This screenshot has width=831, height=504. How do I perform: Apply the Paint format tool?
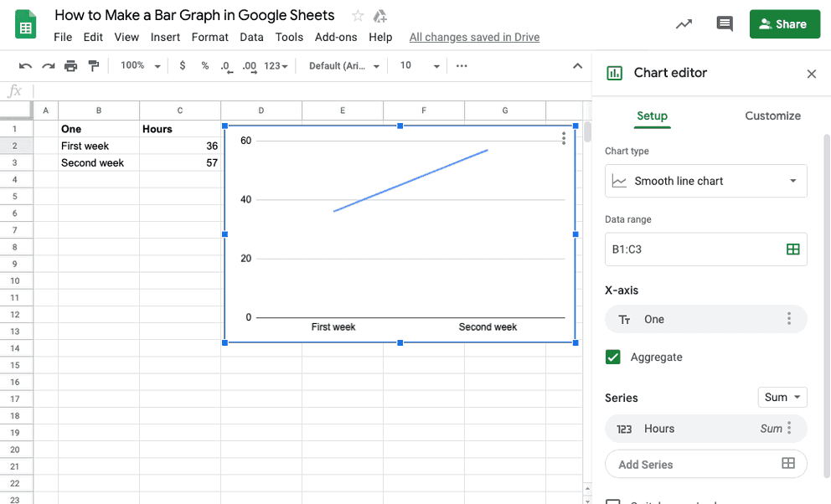point(95,65)
